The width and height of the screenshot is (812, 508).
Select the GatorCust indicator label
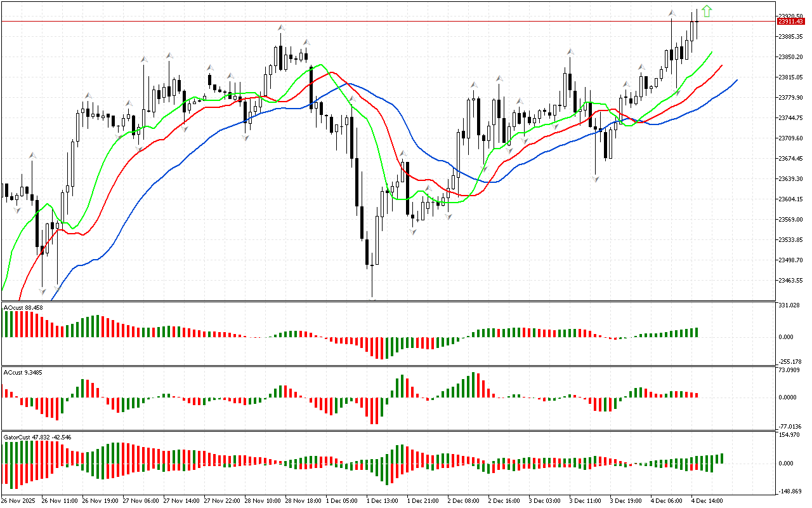(x=37, y=437)
